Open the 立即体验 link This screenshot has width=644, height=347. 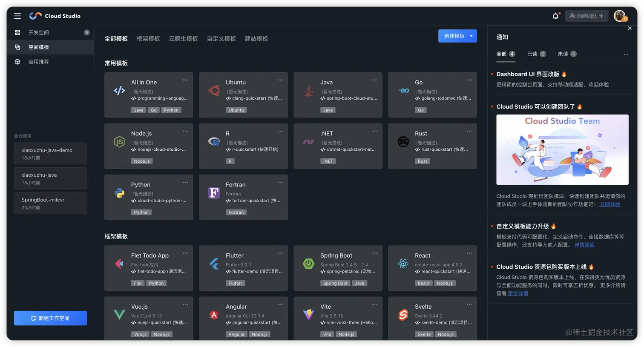pos(609,204)
